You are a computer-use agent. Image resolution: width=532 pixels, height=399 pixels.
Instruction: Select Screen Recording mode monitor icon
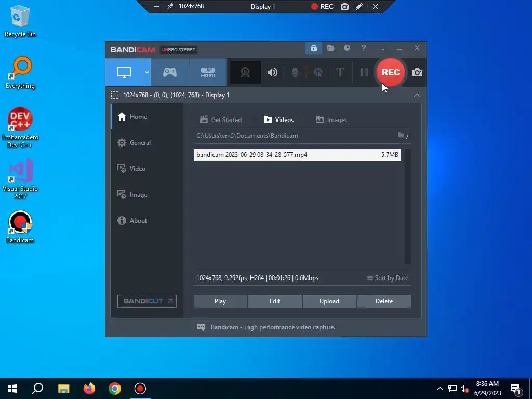click(124, 72)
